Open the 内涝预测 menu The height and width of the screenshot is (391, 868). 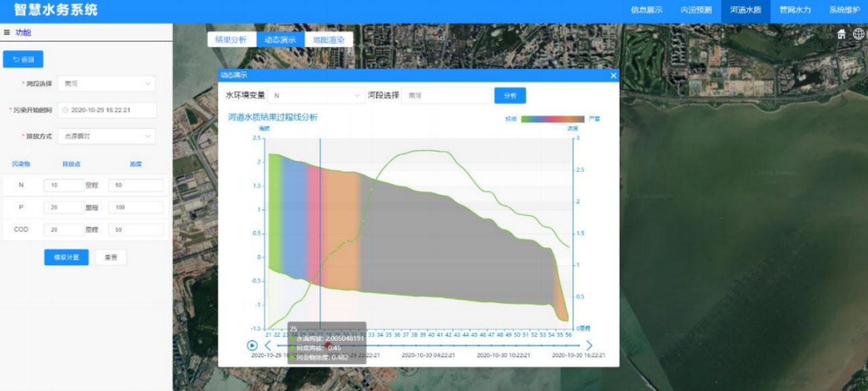(696, 10)
